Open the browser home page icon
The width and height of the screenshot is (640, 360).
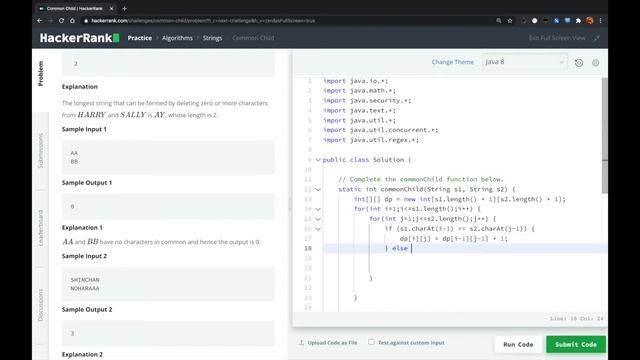72,20
